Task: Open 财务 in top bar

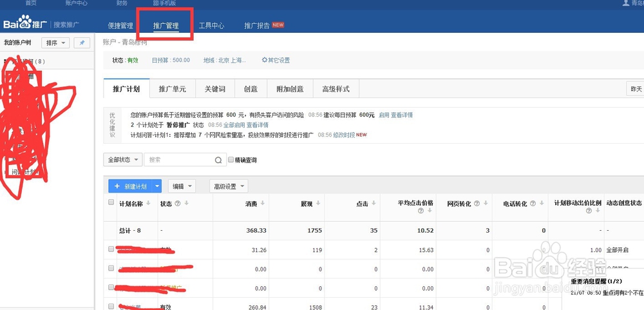Action: click(122, 3)
